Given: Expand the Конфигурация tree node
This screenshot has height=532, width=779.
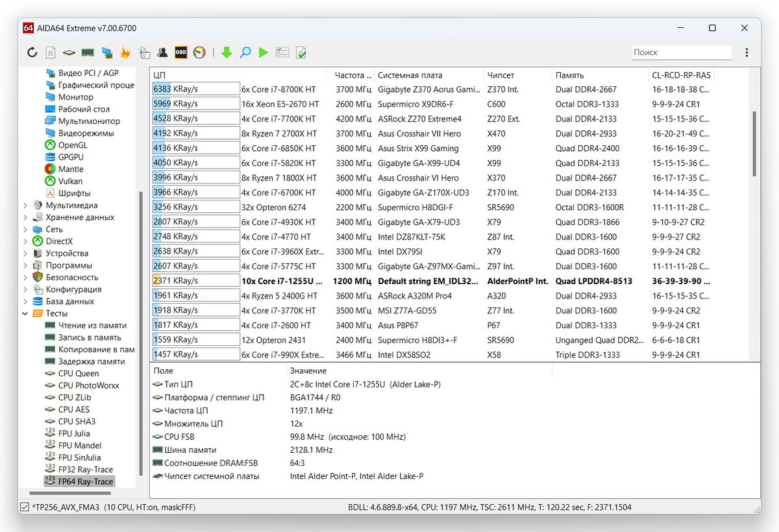Looking at the screenshot, I should pyautogui.click(x=25, y=289).
